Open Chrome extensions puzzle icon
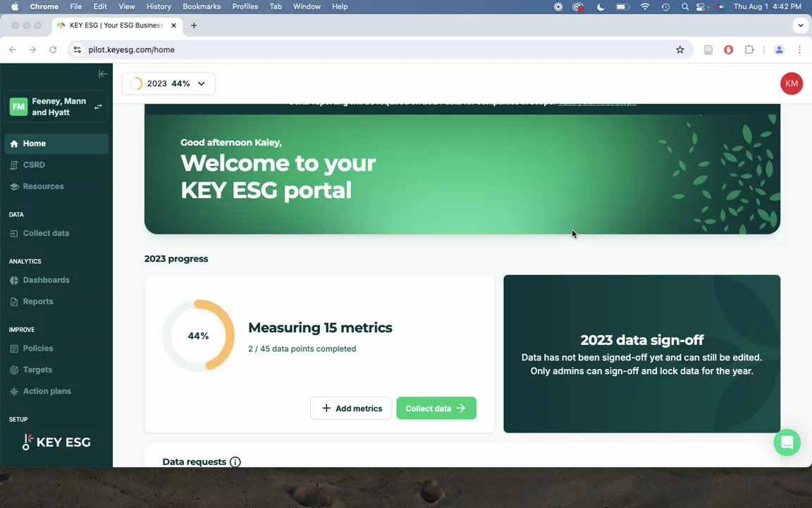Viewport: 812px width, 508px height. pyautogui.click(x=749, y=50)
